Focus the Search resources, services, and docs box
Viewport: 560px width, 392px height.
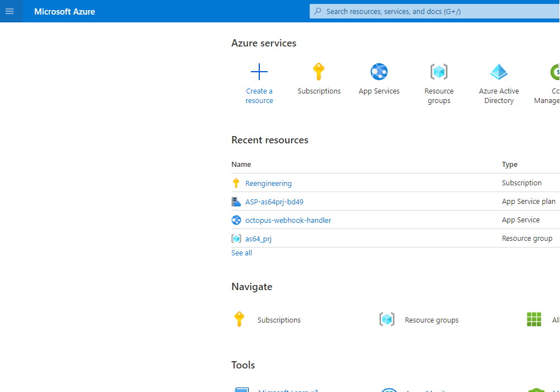435,11
